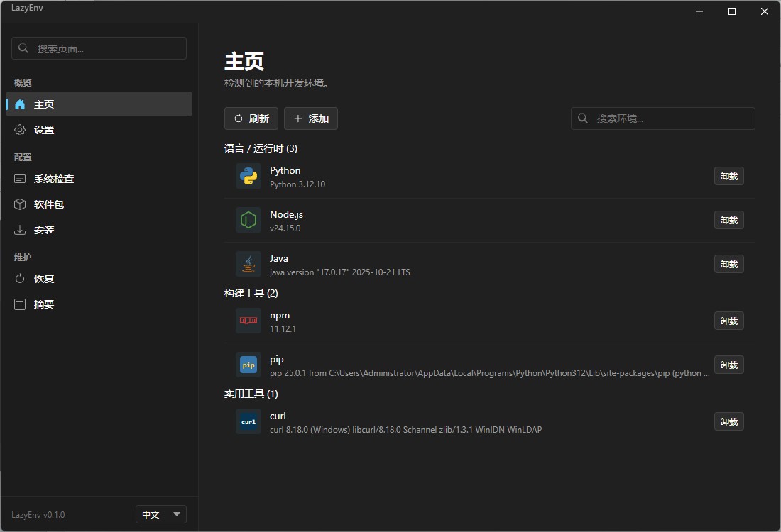
Task: Go to the 软件包 page
Action: click(x=99, y=204)
